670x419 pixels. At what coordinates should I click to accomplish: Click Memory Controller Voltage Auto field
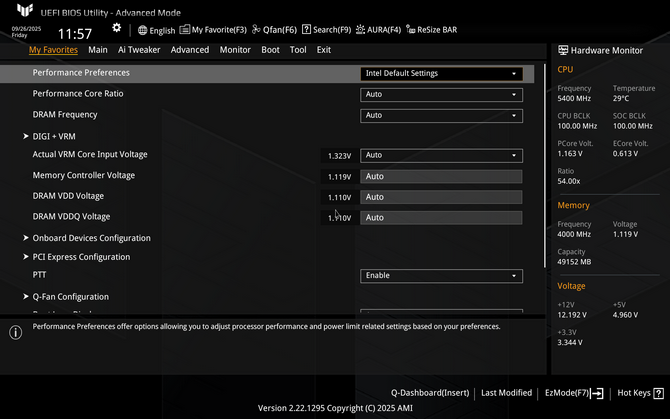point(441,176)
